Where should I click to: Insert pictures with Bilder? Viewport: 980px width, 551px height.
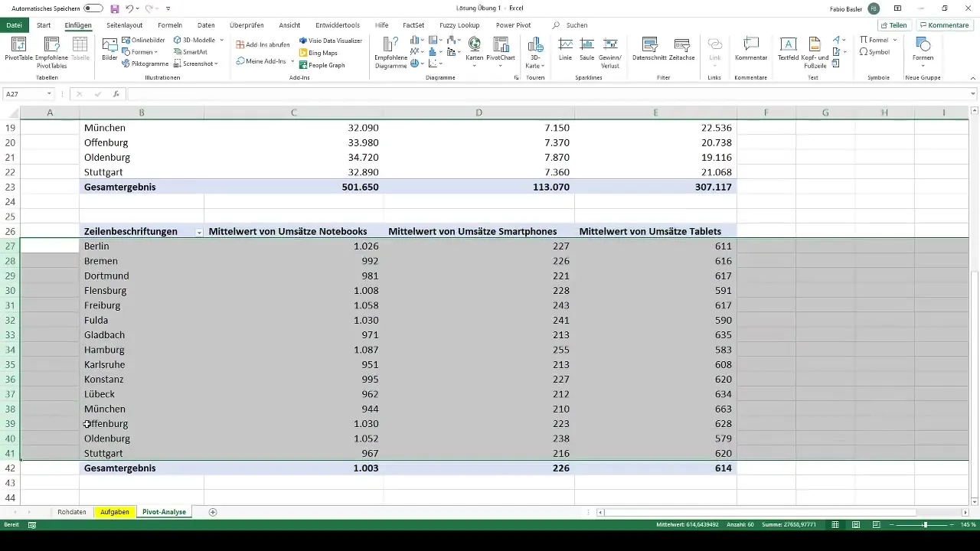pos(109,50)
